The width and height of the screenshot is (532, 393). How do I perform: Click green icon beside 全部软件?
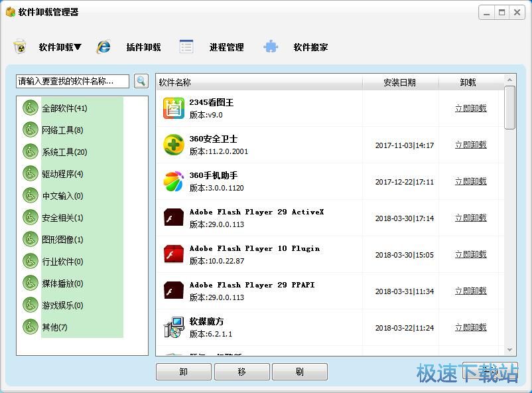(x=31, y=108)
